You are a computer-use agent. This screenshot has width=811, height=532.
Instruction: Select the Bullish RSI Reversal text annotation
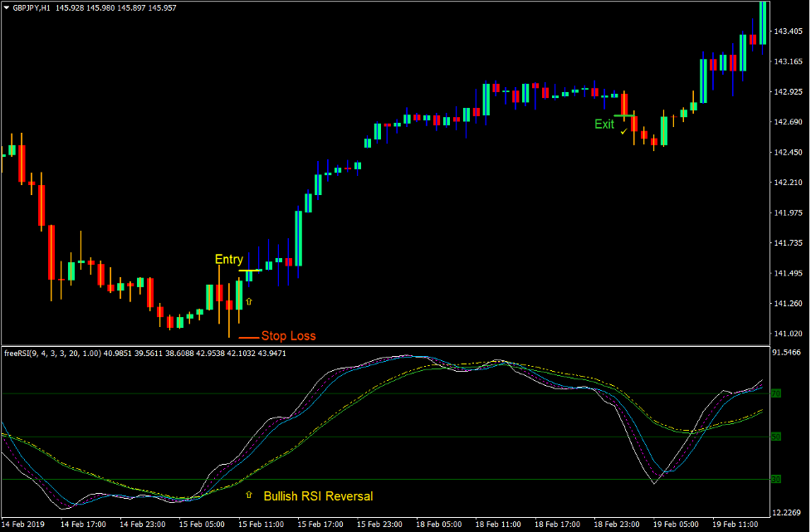318,495
